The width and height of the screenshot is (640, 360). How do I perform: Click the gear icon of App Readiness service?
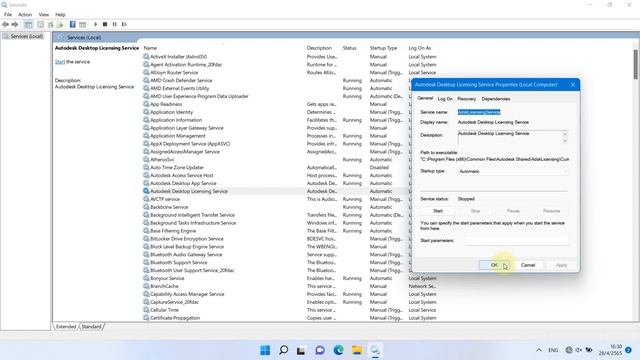point(146,104)
